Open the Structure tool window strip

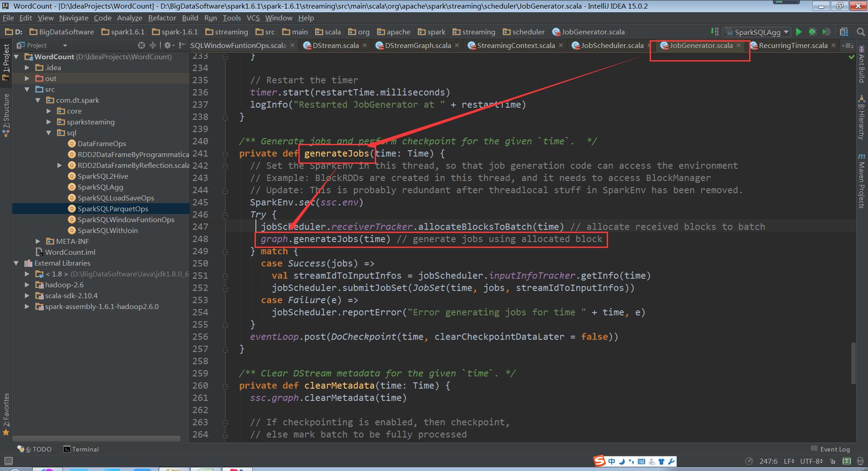pos(6,115)
